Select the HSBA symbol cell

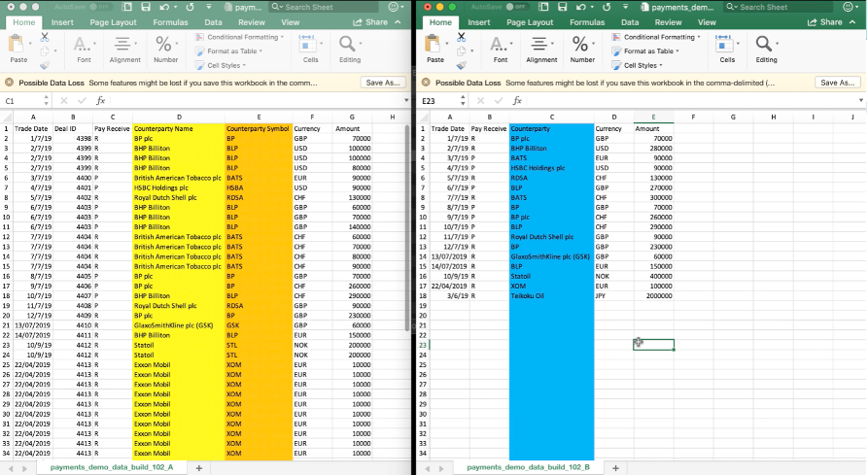pyautogui.click(x=259, y=187)
